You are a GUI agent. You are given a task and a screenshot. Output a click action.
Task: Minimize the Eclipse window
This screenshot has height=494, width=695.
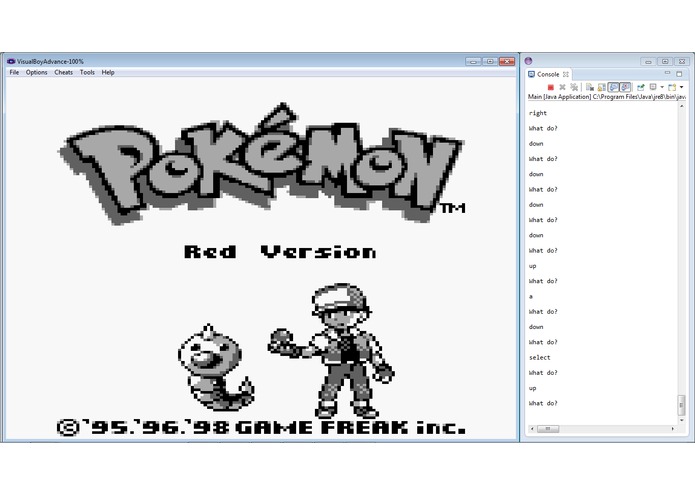pos(648,62)
